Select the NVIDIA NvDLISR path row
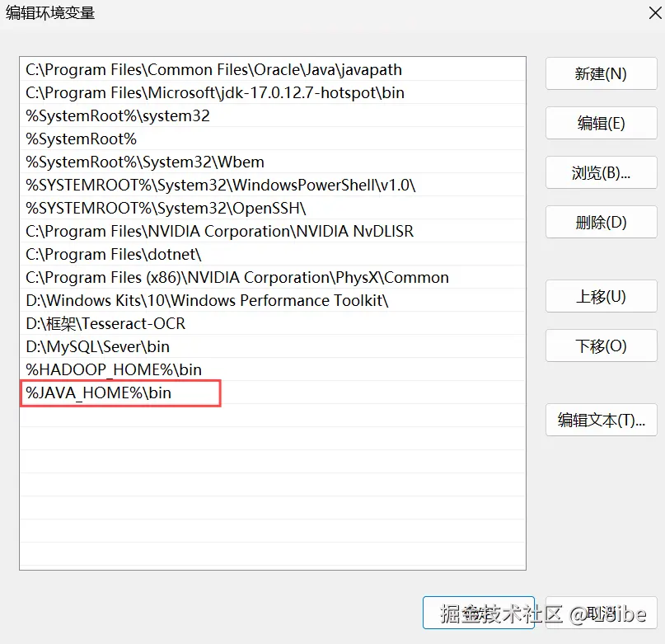The image size is (665, 644). 273,231
